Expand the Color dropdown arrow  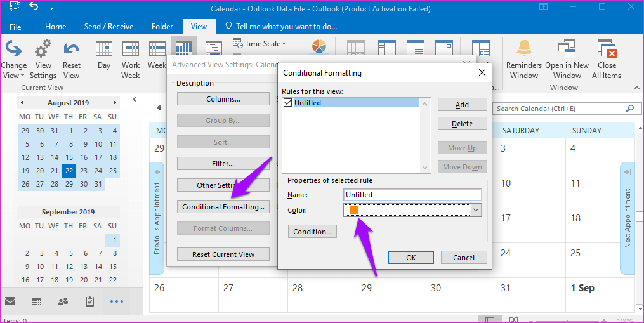pyautogui.click(x=476, y=210)
